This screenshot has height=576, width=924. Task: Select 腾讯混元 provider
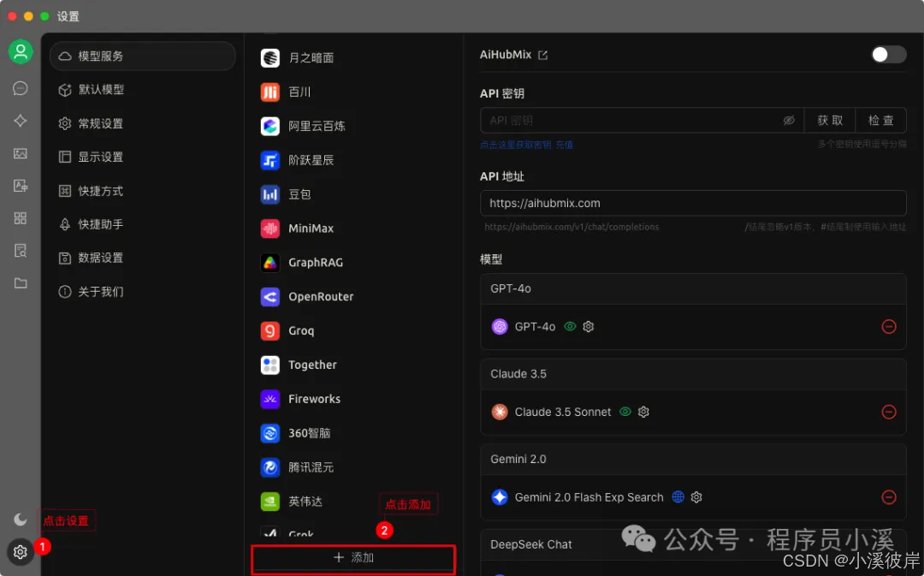tap(353, 467)
